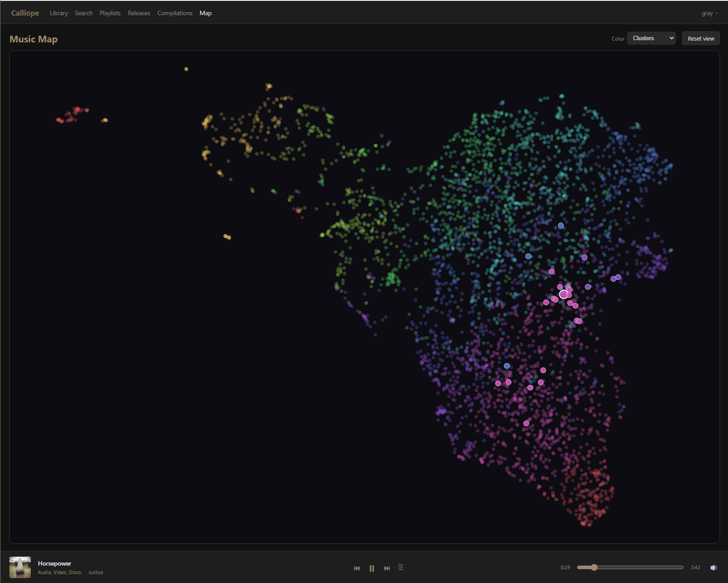Open the Search page
This screenshot has height=583, width=728.
point(84,13)
